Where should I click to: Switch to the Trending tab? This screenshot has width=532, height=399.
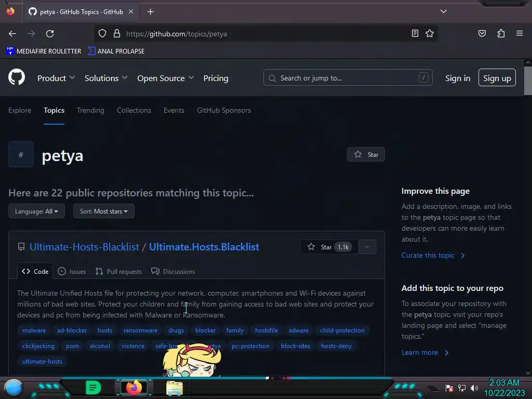(90, 110)
